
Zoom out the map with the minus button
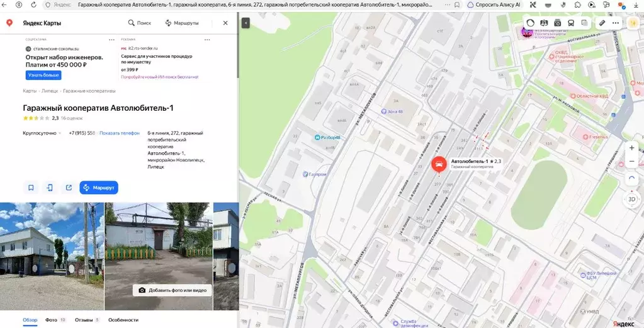click(631, 161)
